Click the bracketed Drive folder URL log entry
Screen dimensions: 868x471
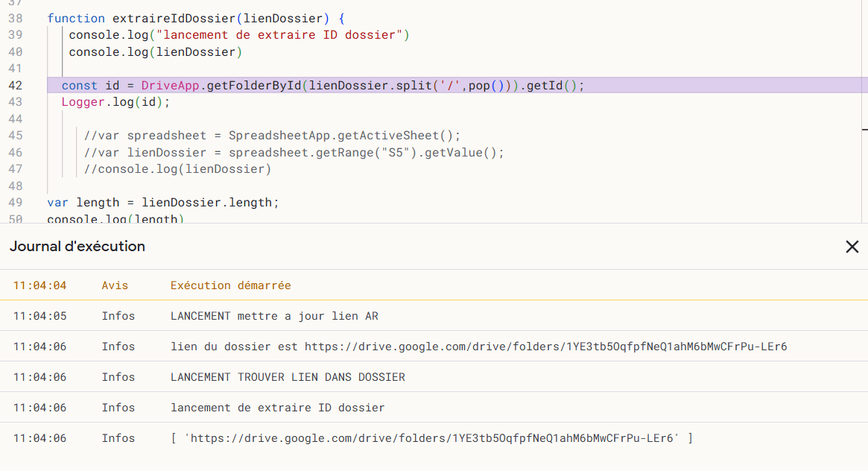pyautogui.click(x=431, y=438)
